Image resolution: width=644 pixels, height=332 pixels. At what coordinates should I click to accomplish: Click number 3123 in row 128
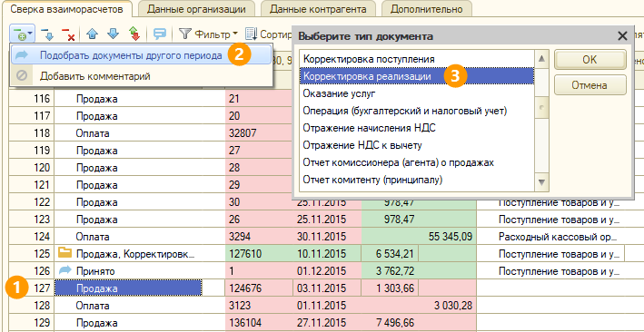pyautogui.click(x=240, y=306)
